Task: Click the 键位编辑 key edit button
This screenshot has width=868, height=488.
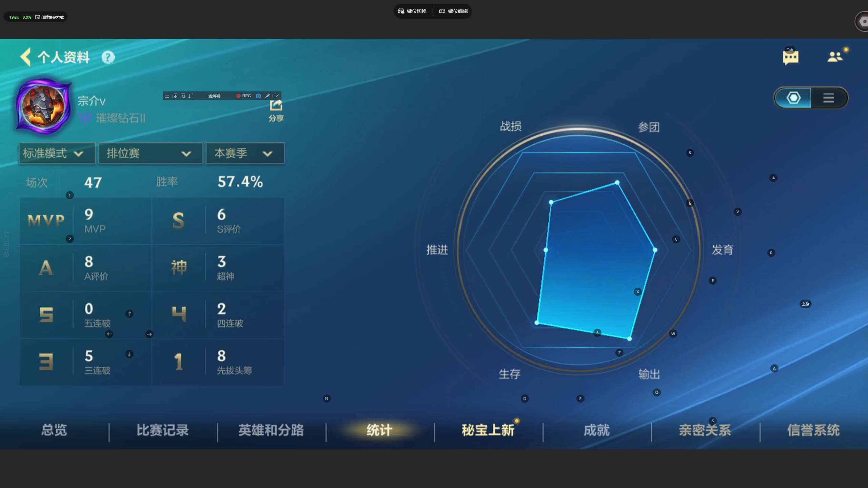Action: point(453,11)
